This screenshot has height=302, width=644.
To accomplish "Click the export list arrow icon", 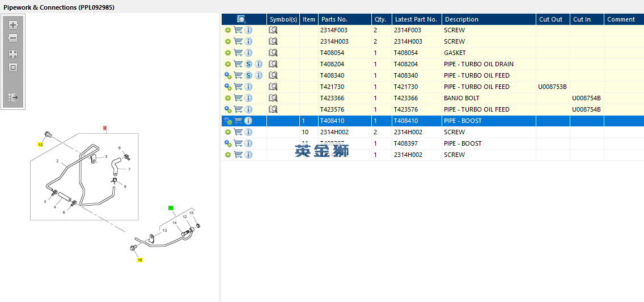I will (13, 97).
